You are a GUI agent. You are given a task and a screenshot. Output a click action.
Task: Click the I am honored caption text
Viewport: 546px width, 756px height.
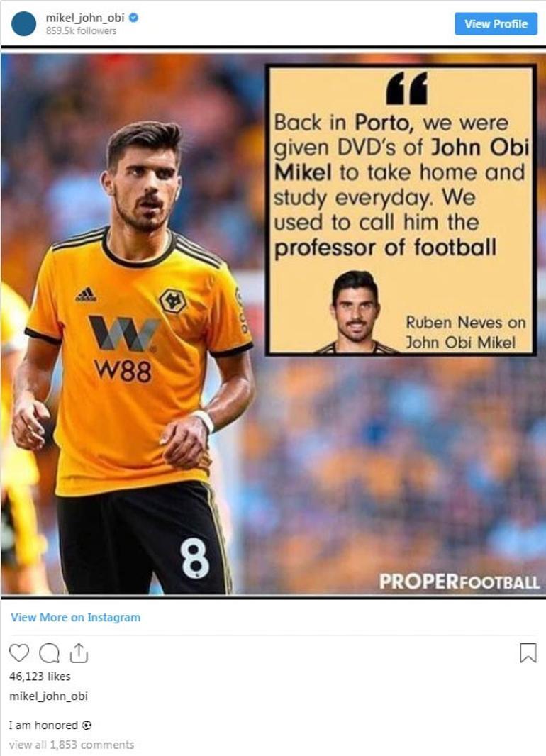pos(43,725)
